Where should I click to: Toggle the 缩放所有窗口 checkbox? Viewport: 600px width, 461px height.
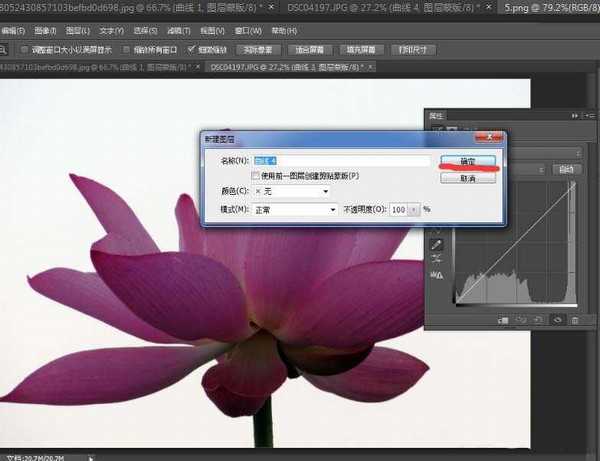click(125, 48)
